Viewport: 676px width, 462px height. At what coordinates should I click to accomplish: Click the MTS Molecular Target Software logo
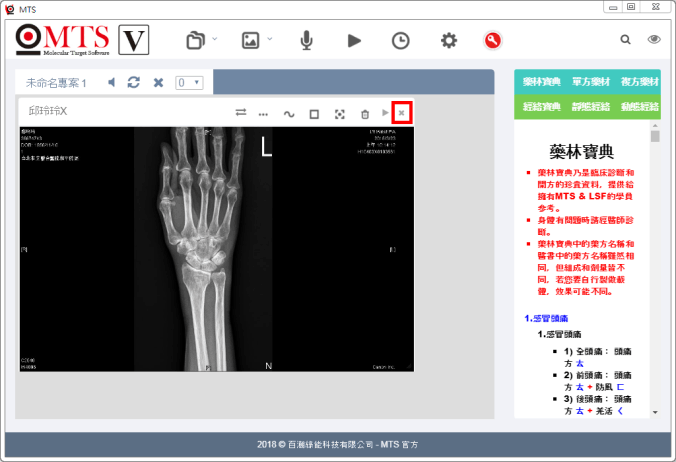click(x=63, y=40)
